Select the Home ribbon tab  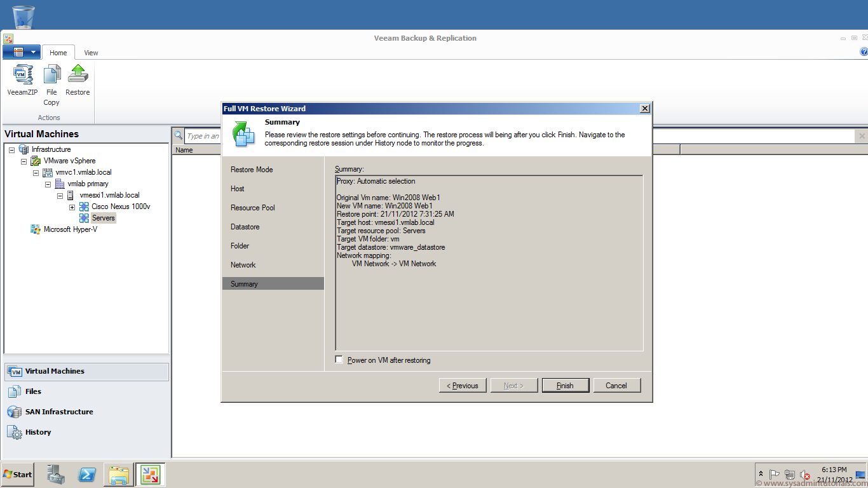click(58, 53)
